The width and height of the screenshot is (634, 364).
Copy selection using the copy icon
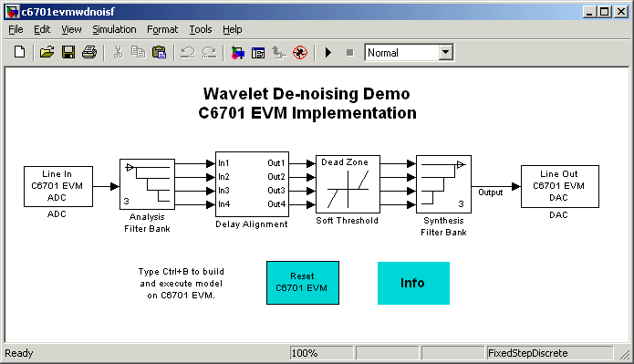(139, 53)
